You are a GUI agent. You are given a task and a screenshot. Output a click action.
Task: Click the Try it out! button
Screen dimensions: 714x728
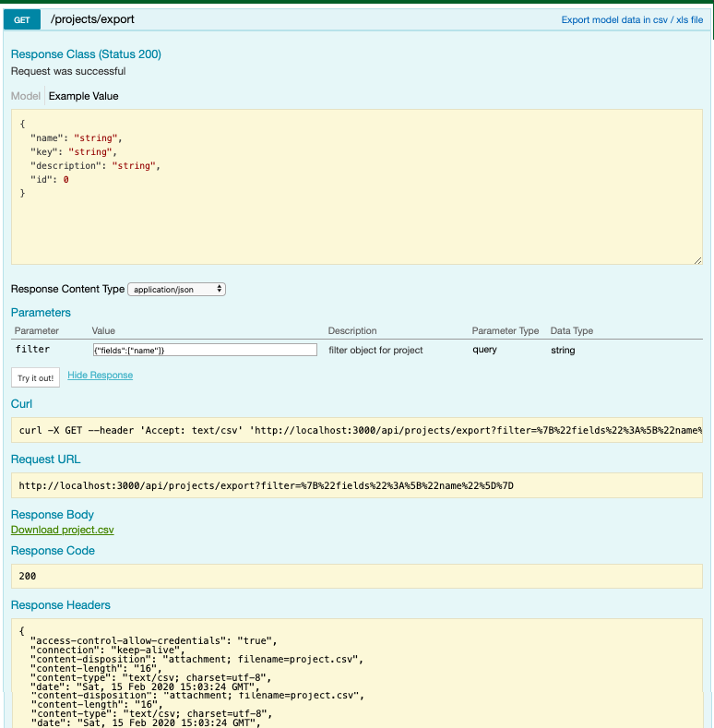point(35,377)
